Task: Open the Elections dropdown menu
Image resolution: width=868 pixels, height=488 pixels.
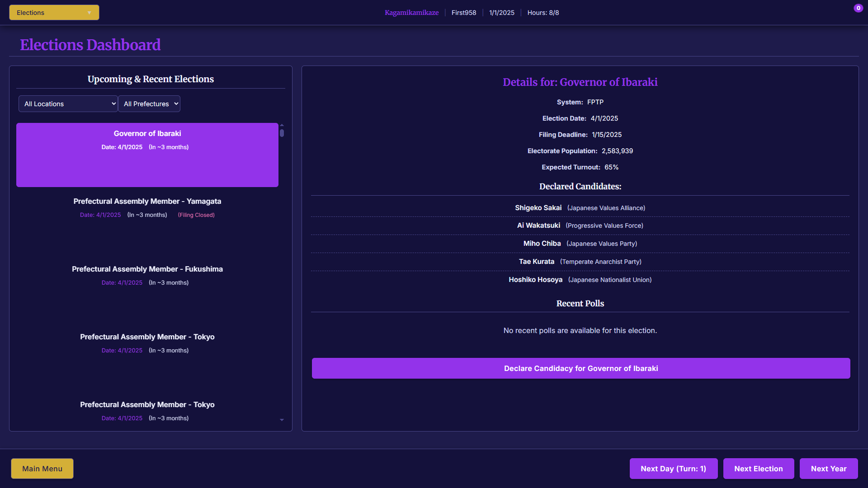Action: pyautogui.click(x=54, y=13)
